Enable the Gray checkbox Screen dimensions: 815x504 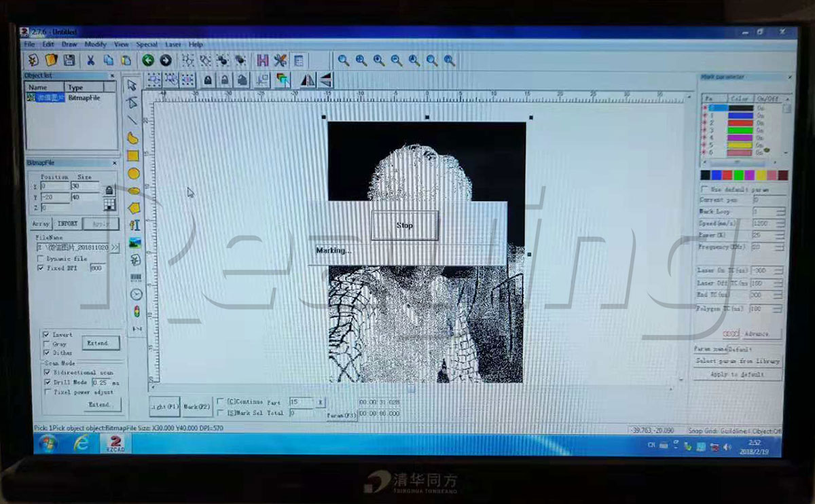(x=46, y=344)
